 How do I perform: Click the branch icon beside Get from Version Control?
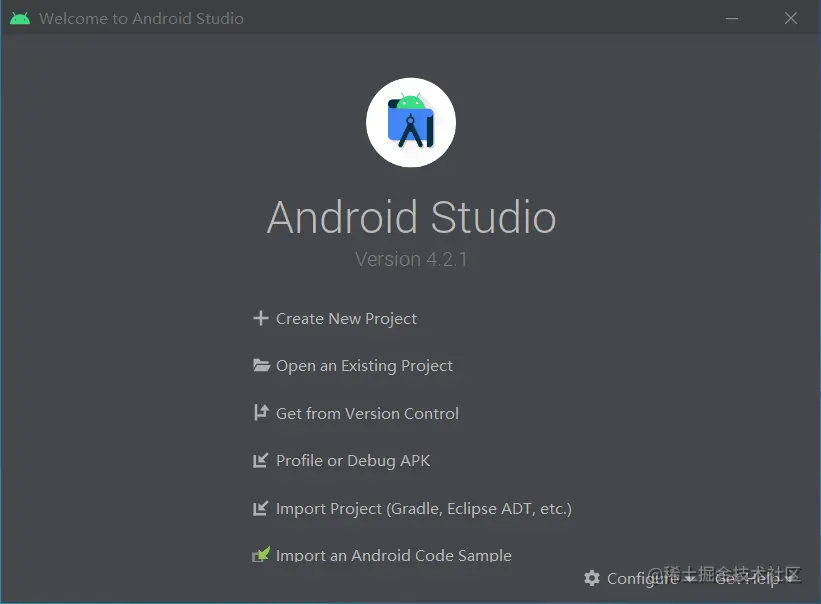pyautogui.click(x=260, y=413)
